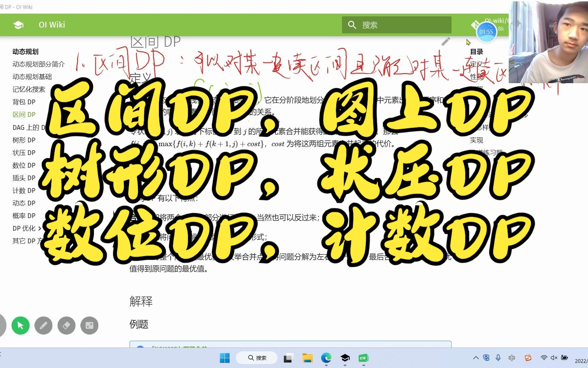Open 记忆化搜索 in the sidebar
The image size is (588, 368).
[x=29, y=89]
